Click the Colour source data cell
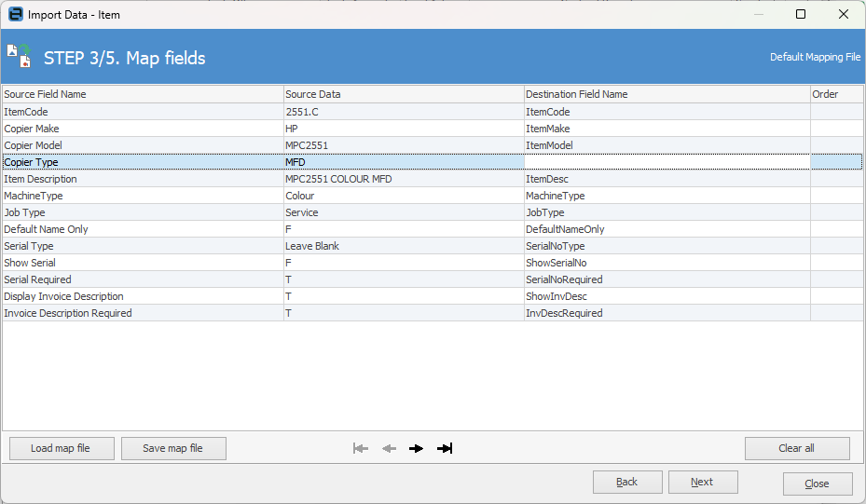 coord(404,196)
